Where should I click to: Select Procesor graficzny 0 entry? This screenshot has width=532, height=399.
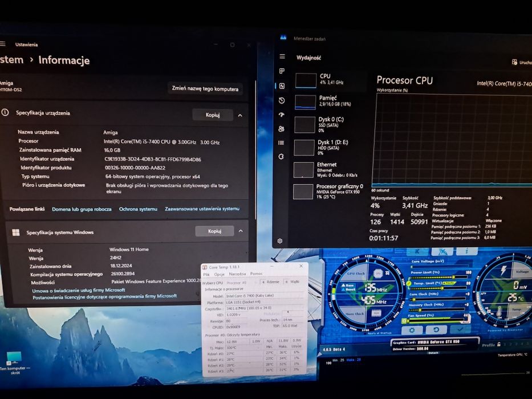pyautogui.click(x=328, y=191)
